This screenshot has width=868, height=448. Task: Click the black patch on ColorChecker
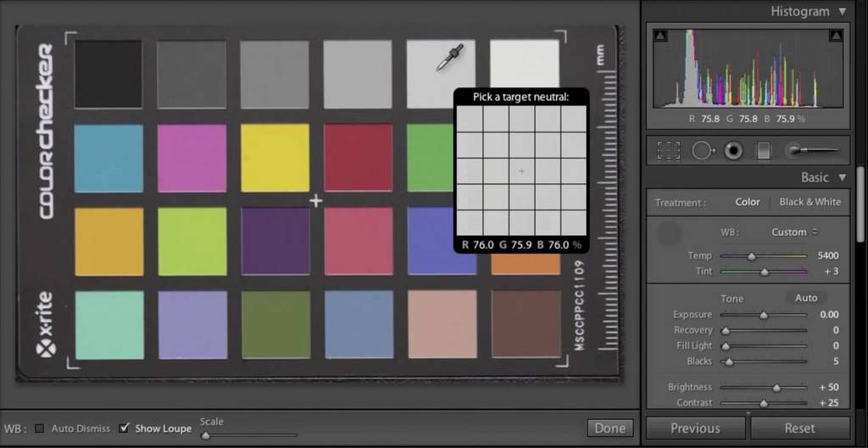pos(108,74)
